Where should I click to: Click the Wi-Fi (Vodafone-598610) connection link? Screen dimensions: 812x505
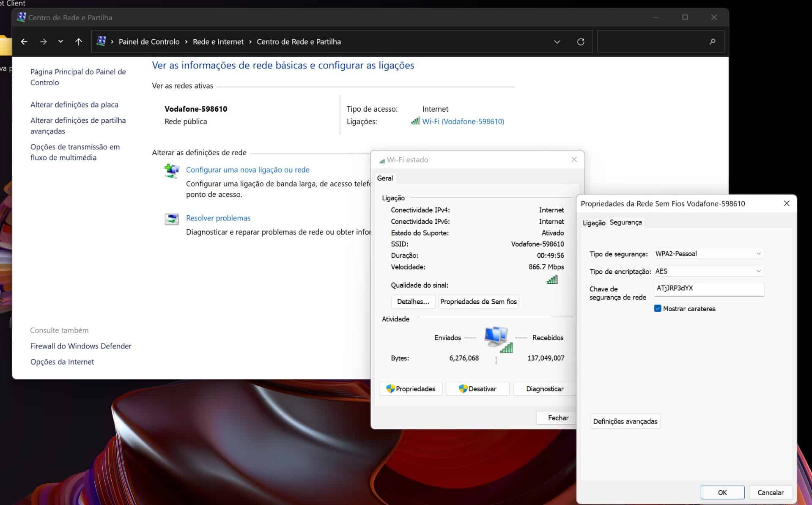tap(463, 121)
